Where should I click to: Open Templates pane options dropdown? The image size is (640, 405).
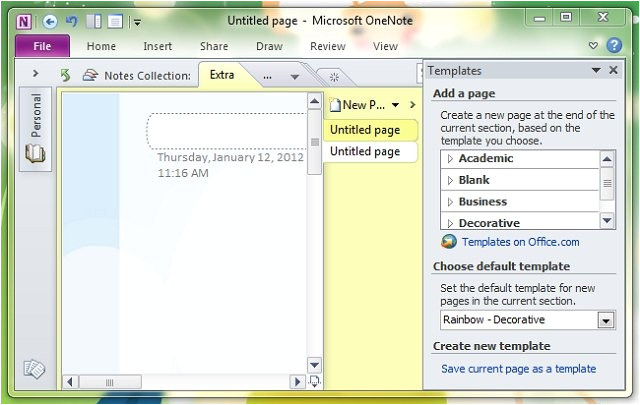[x=596, y=70]
